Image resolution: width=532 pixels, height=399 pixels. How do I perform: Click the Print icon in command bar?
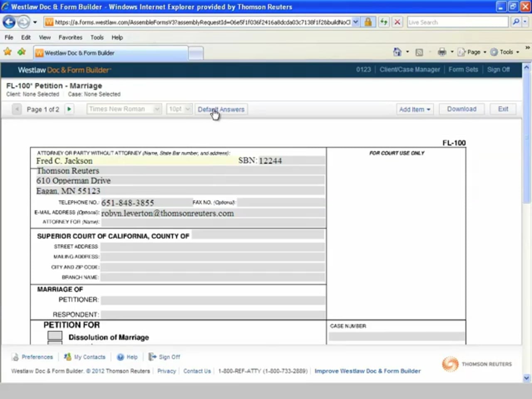[x=442, y=52]
